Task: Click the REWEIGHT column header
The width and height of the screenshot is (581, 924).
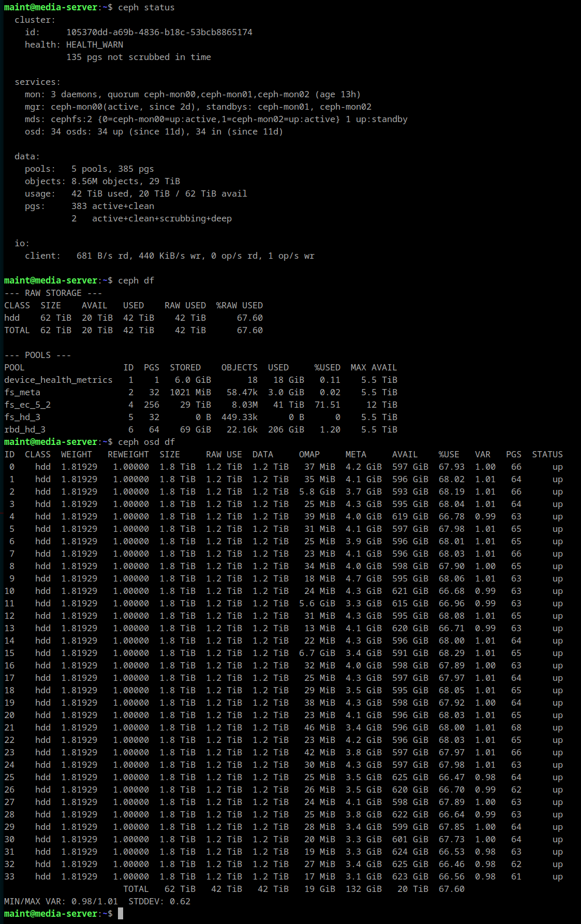Action: click(x=128, y=455)
